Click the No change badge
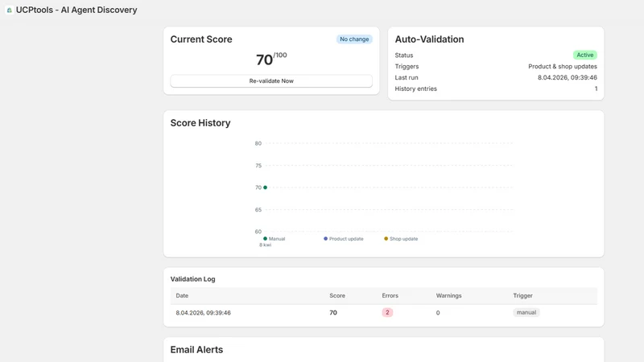 pos(354,39)
